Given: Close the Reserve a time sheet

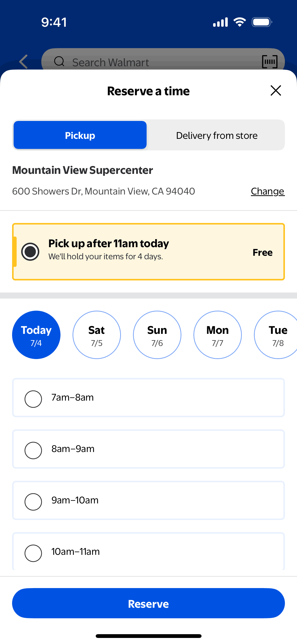Looking at the screenshot, I should [x=276, y=90].
